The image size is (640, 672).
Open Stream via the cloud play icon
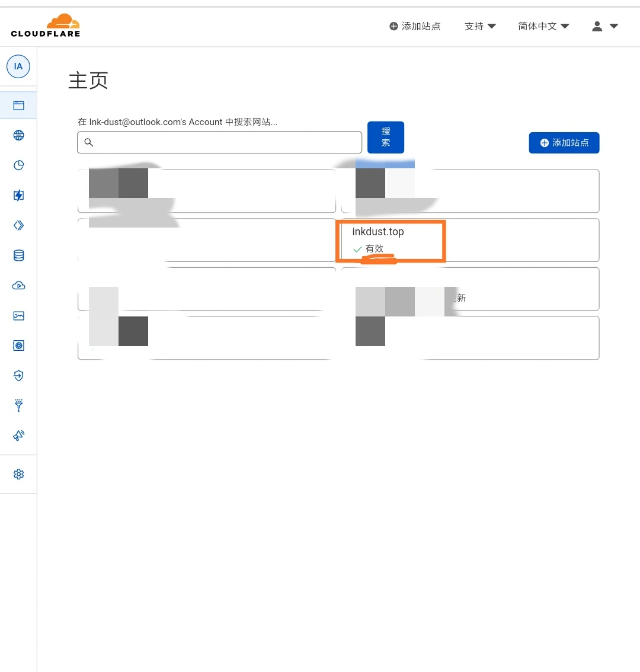coord(18,286)
